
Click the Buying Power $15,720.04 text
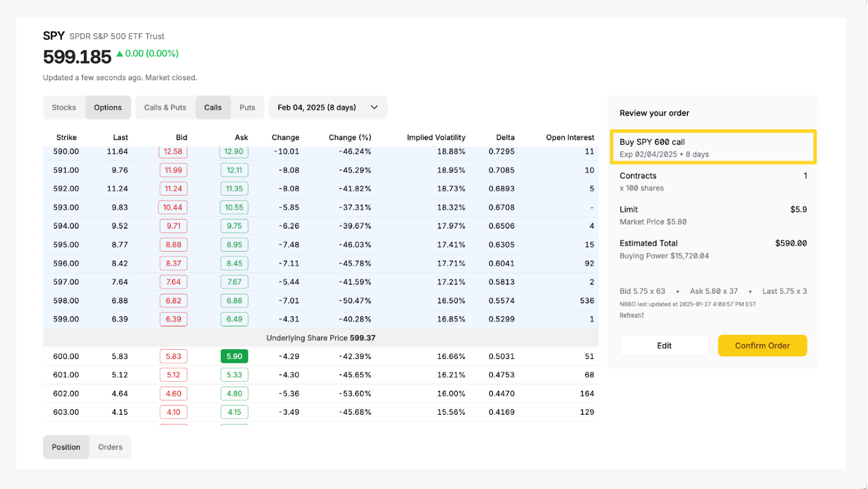click(x=664, y=256)
